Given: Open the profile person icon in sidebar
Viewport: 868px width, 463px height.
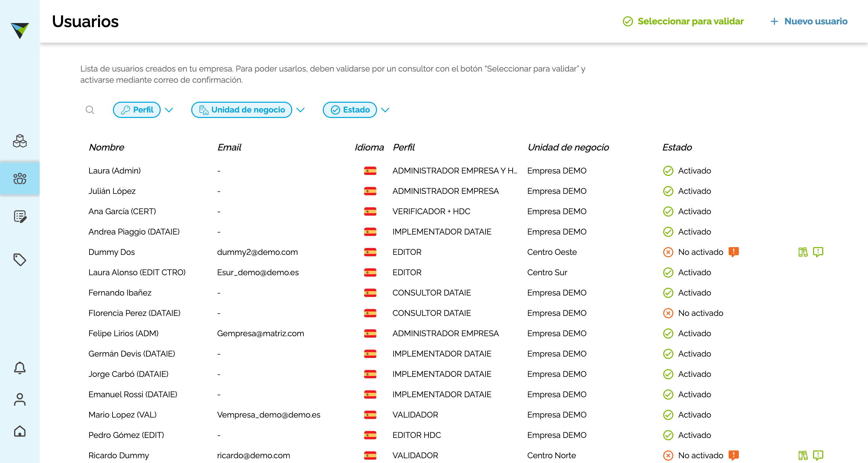Looking at the screenshot, I should (20, 399).
